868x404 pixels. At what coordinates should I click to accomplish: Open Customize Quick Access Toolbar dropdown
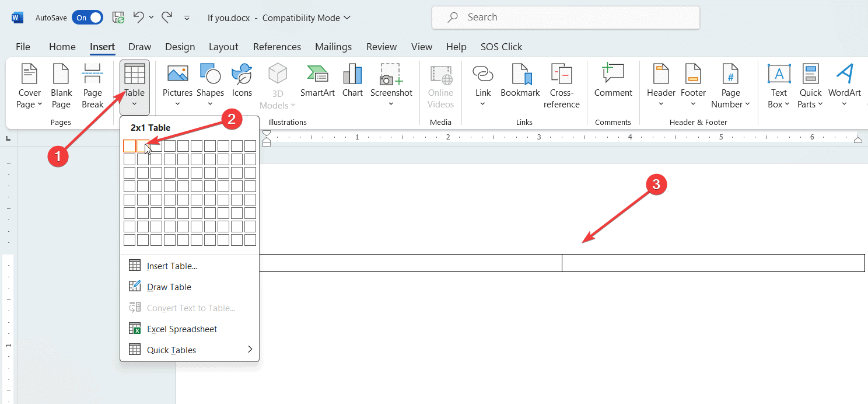(187, 18)
